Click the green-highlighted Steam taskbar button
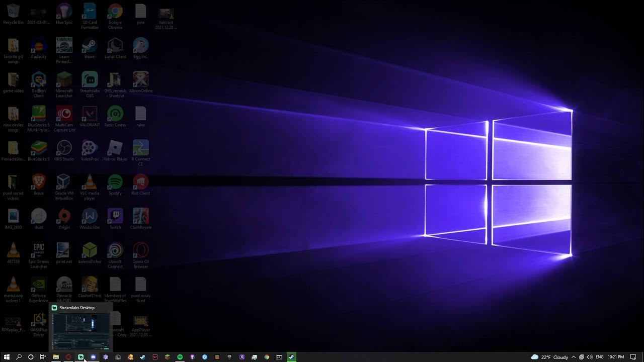The width and height of the screenshot is (644, 362). tap(291, 357)
